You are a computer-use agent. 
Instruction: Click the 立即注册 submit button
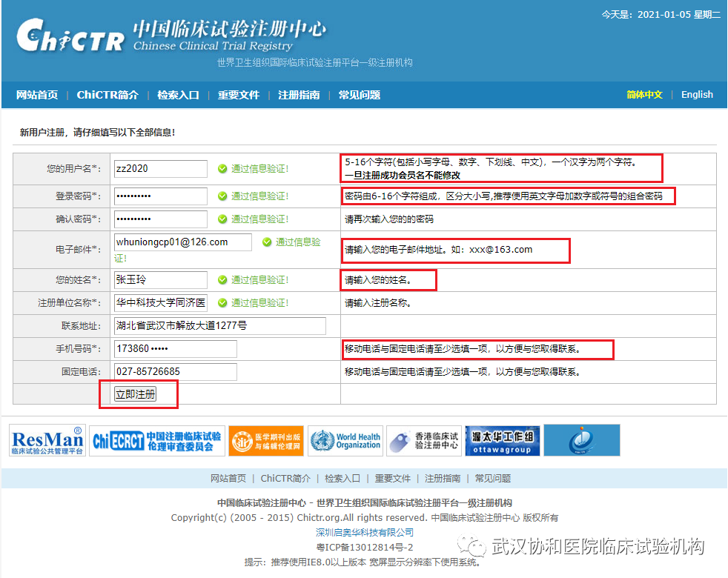(136, 394)
